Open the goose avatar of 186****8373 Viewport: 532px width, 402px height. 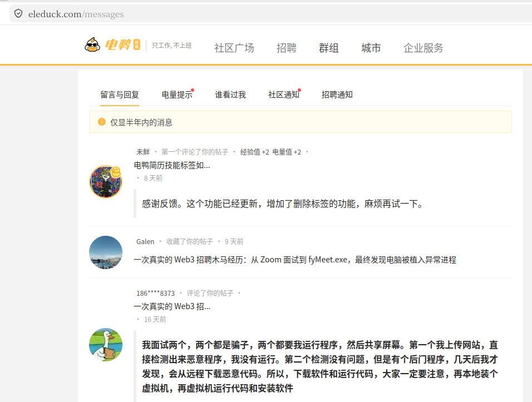tap(106, 345)
